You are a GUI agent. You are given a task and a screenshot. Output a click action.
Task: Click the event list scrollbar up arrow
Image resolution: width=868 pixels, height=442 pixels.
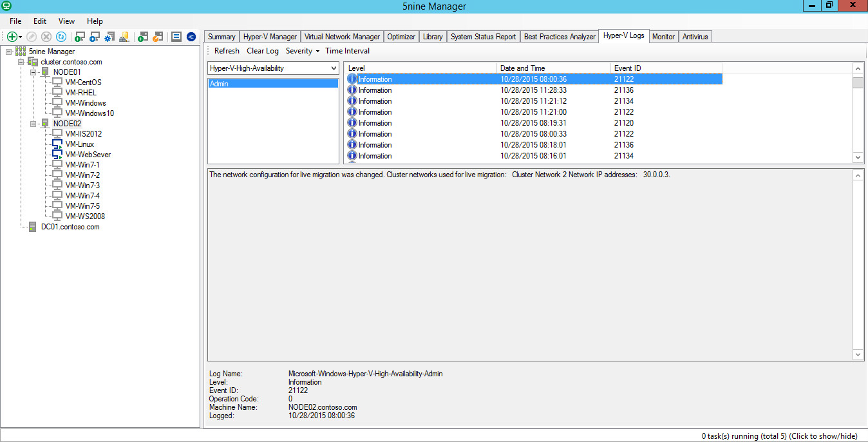(858, 68)
